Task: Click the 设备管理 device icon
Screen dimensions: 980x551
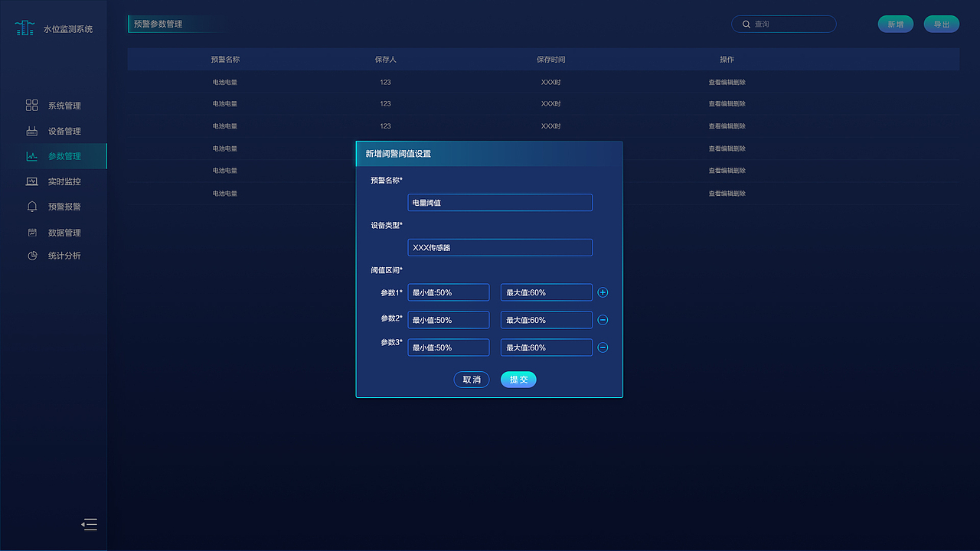Action: (31, 131)
